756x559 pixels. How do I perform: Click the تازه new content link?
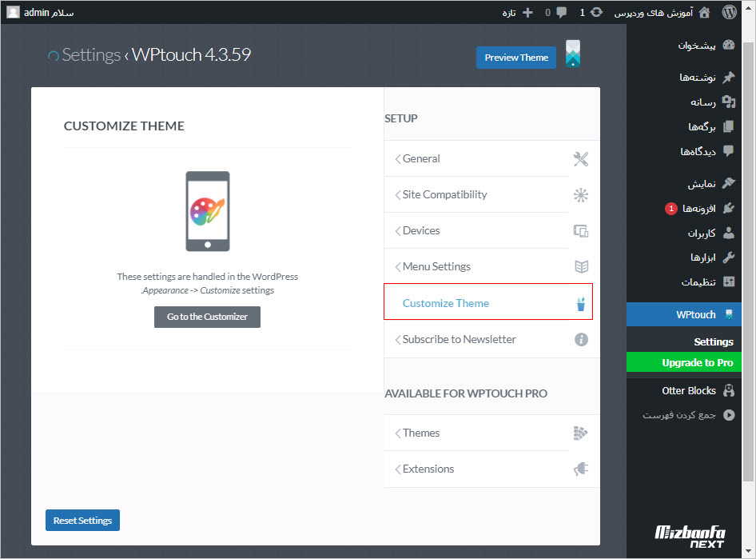pos(509,13)
